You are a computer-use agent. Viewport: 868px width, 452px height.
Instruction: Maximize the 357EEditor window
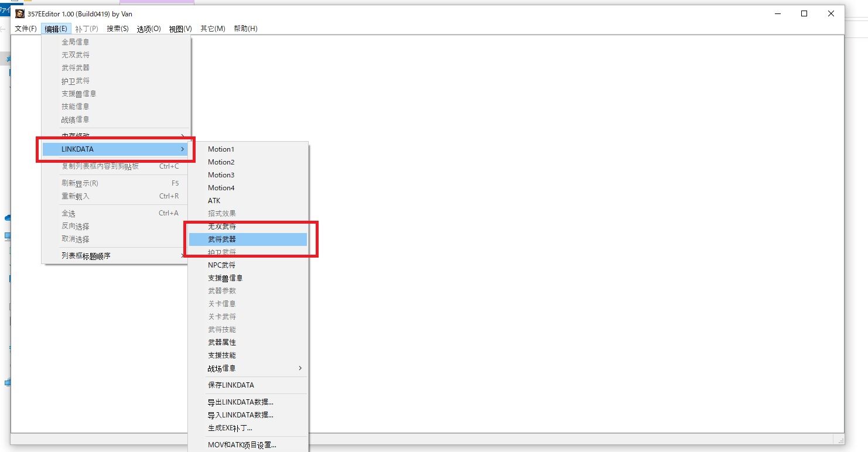tap(804, 13)
